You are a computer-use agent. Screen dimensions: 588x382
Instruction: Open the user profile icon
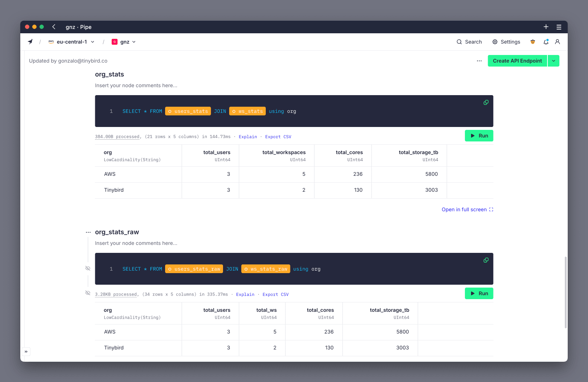click(x=557, y=42)
